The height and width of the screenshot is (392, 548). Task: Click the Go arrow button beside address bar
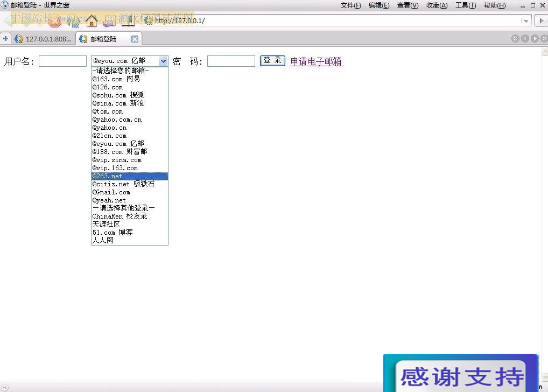pyautogui.click(x=542, y=20)
